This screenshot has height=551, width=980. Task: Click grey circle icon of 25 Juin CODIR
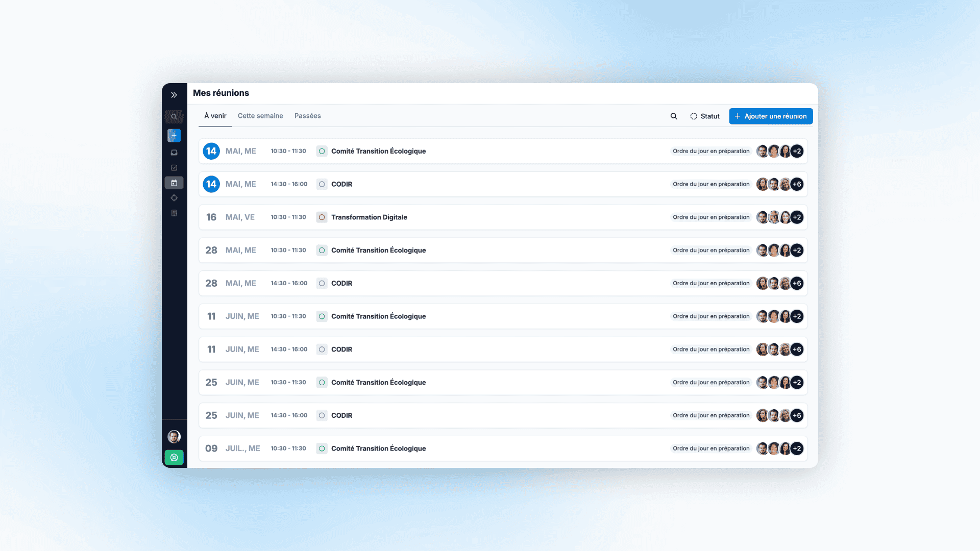tap(322, 415)
